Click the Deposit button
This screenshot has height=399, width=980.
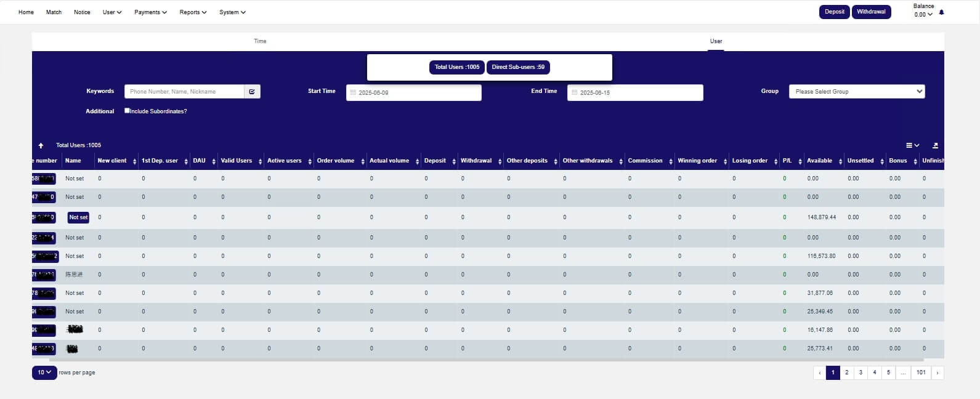pos(834,12)
